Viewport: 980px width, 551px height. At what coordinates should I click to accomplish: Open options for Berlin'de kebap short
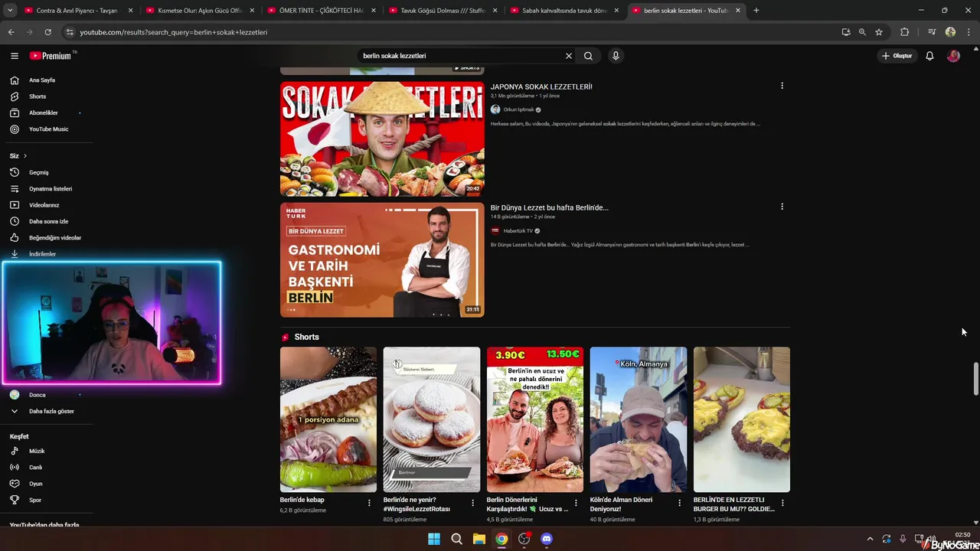369,503
